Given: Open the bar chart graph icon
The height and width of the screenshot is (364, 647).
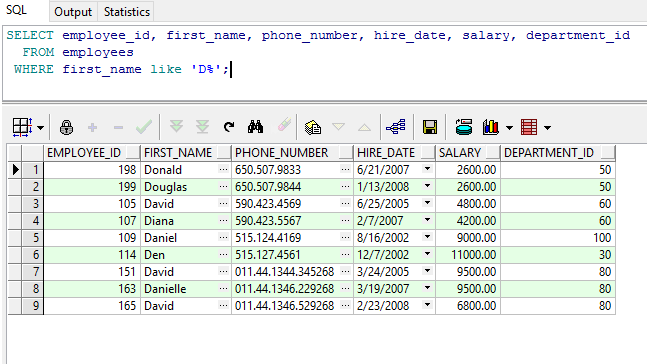Looking at the screenshot, I should pyautogui.click(x=491, y=127).
